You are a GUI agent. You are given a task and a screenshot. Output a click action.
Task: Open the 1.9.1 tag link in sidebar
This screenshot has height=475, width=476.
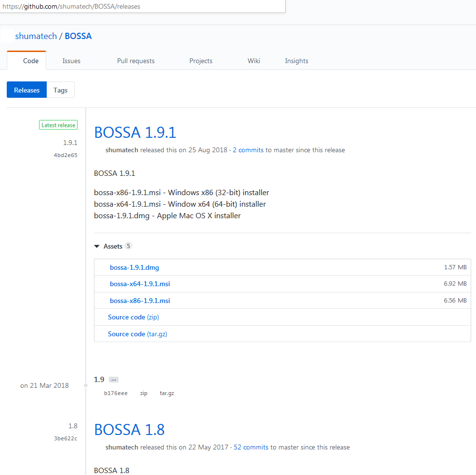(70, 143)
